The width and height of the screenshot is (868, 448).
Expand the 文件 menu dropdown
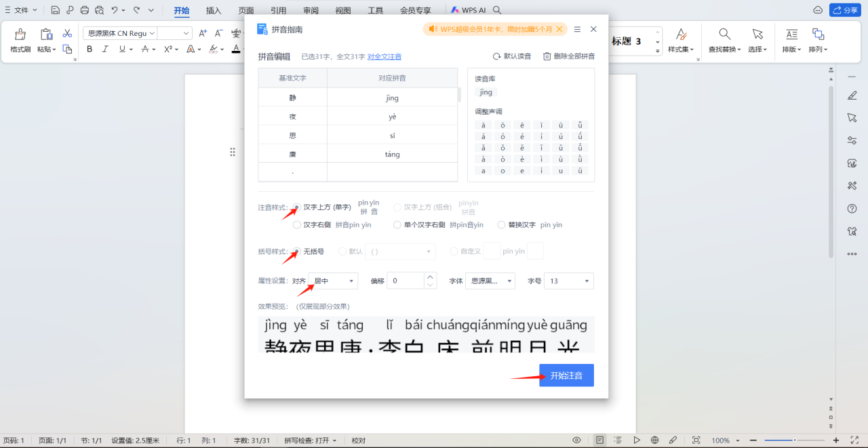coord(20,10)
